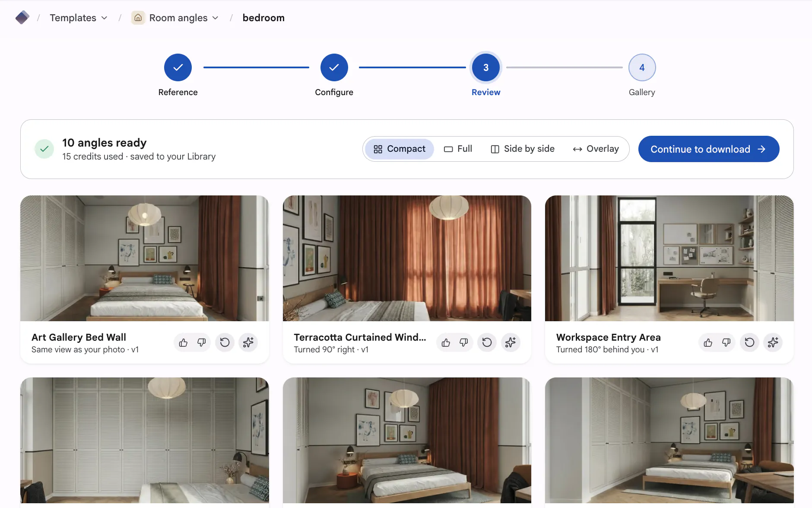Viewport: 812px width, 508px height.
Task: Click Continue to download button
Action: pos(709,149)
